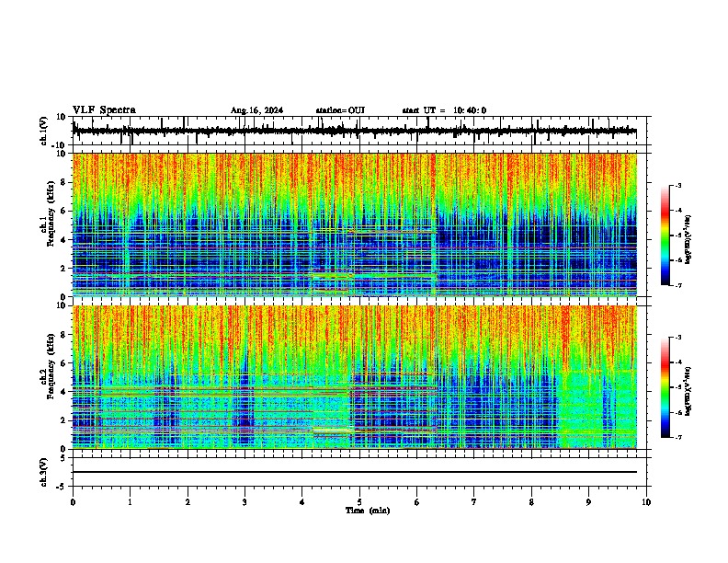Click the "-10" tick on ch.1 voltage axis
The height and width of the screenshot is (563, 728).
pos(59,145)
